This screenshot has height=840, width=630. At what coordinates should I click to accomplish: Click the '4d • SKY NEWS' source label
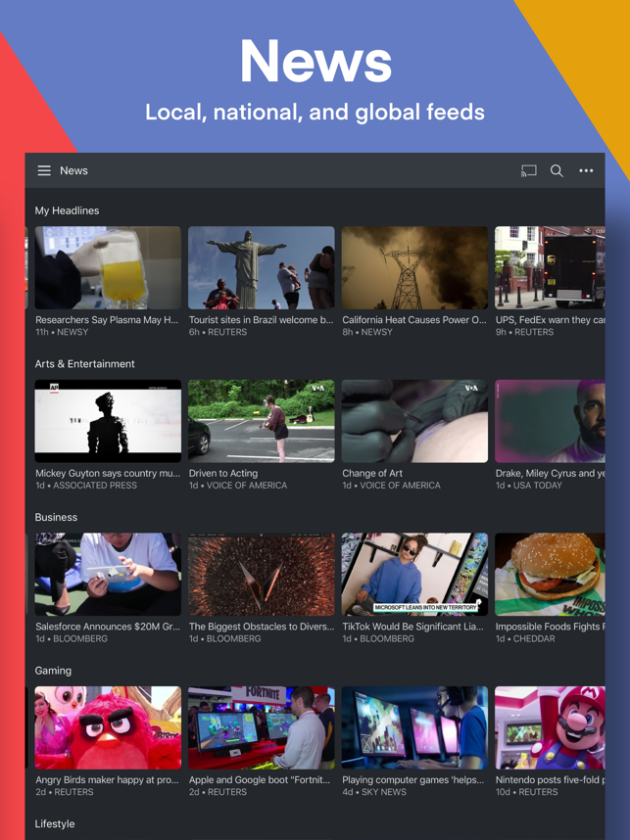pyautogui.click(x=374, y=791)
